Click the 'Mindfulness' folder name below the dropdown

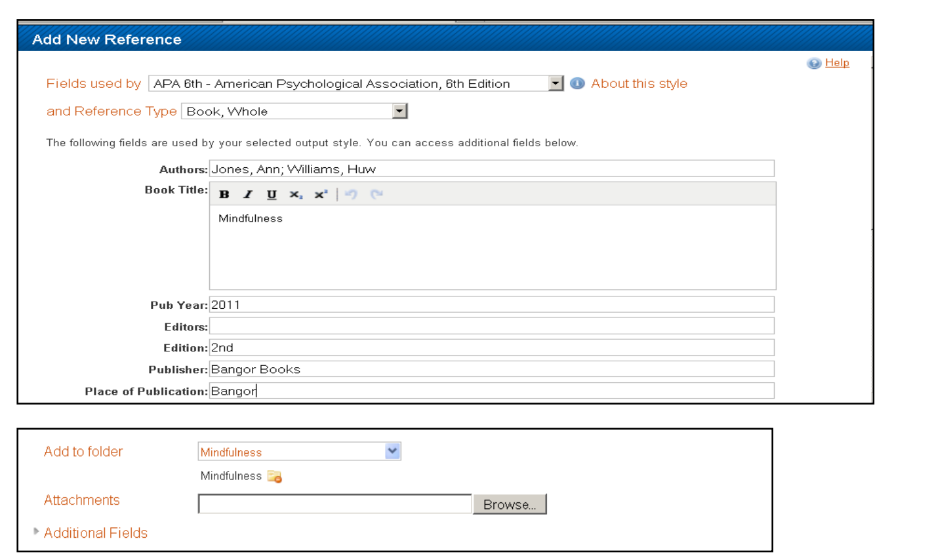click(231, 476)
